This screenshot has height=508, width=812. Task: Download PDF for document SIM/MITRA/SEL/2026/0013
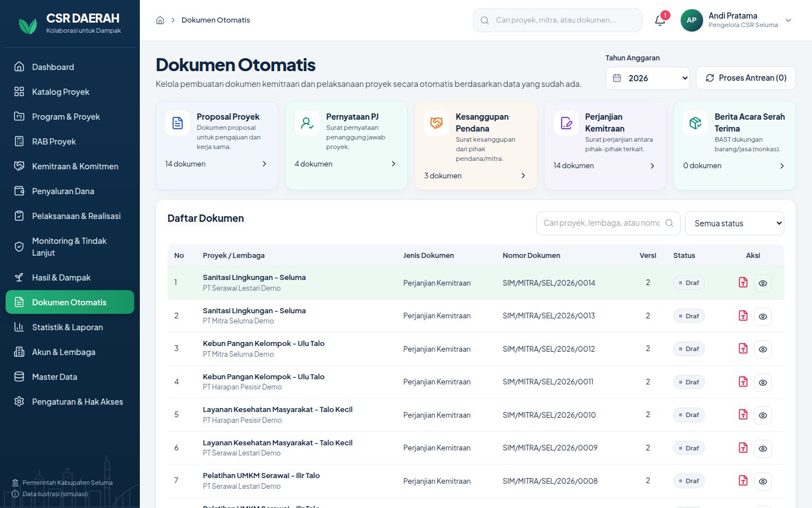click(x=743, y=316)
